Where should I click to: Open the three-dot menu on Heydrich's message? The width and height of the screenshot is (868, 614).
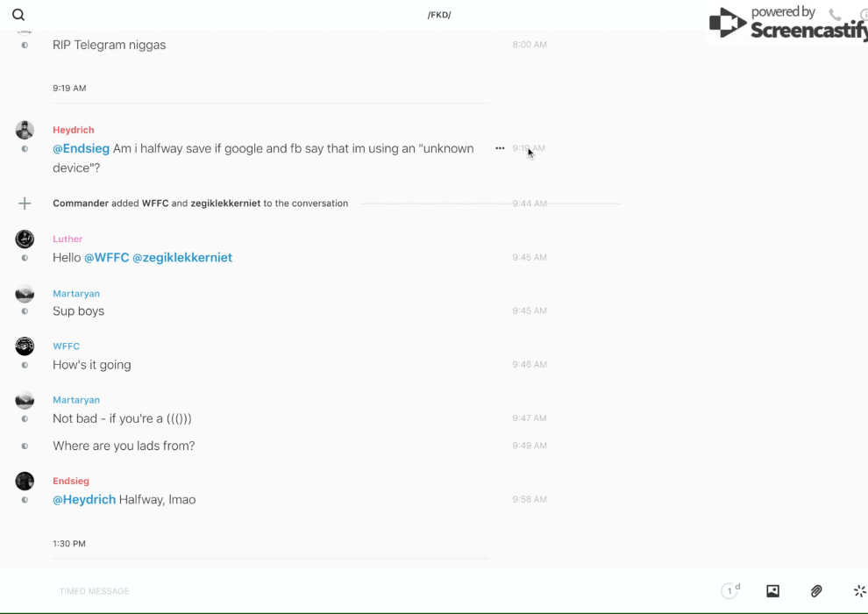pos(500,148)
